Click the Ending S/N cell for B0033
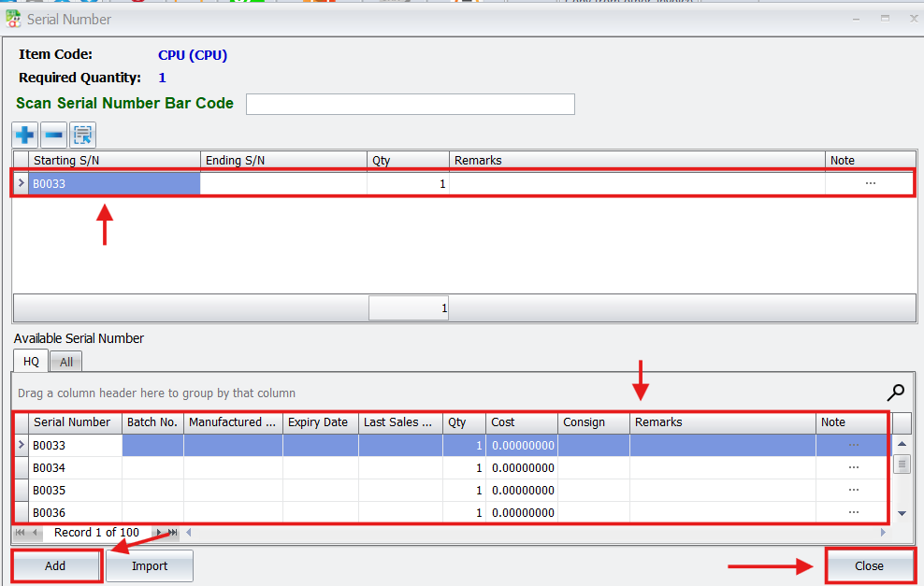 pos(282,184)
